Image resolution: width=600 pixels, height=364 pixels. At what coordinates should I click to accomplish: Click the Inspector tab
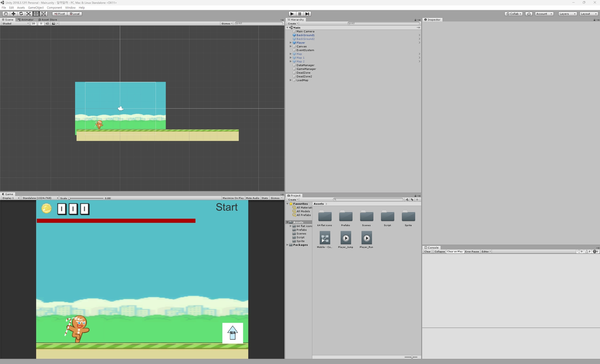pyautogui.click(x=433, y=20)
